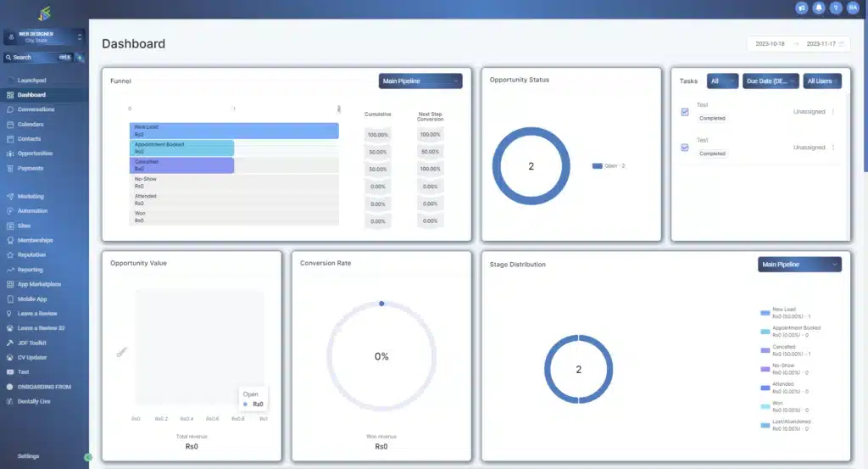Open the notifications bell
This screenshot has width=868, height=469.
click(x=819, y=8)
